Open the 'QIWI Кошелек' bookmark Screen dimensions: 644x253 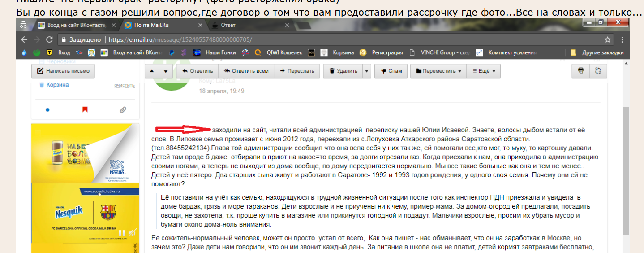click(x=278, y=52)
